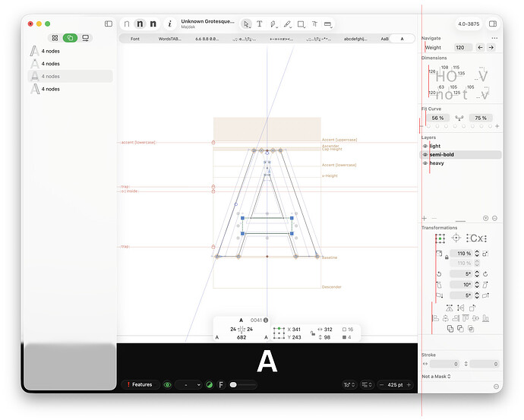This screenshot has height=420, width=524.
Task: Click the scale 110 % input field
Action: (x=461, y=254)
